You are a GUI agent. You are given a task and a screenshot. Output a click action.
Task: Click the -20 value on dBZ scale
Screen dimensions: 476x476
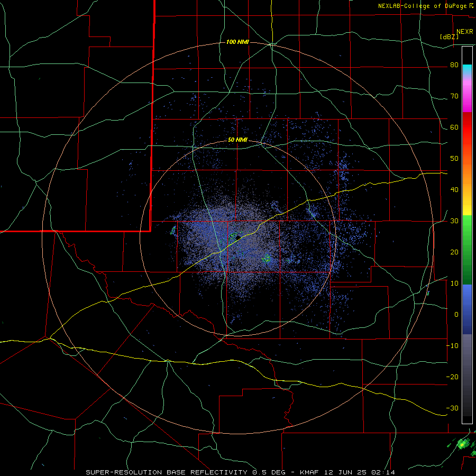click(x=452, y=377)
